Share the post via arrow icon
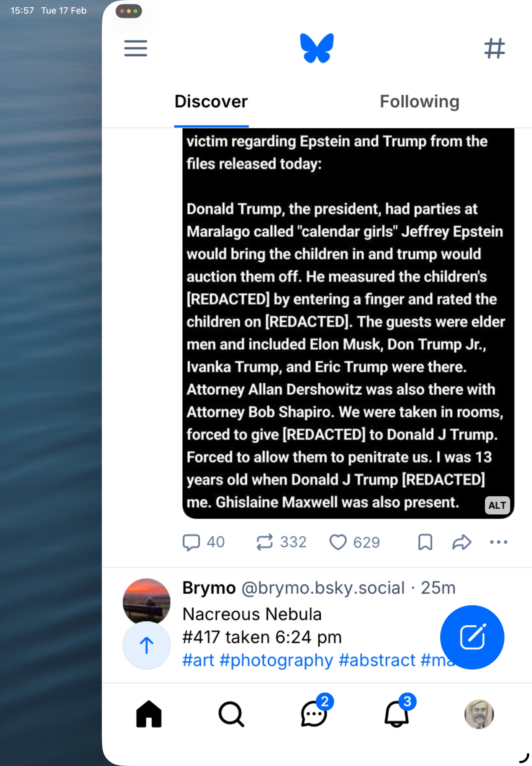Screen dimensions: 532x766 [x=462, y=542]
